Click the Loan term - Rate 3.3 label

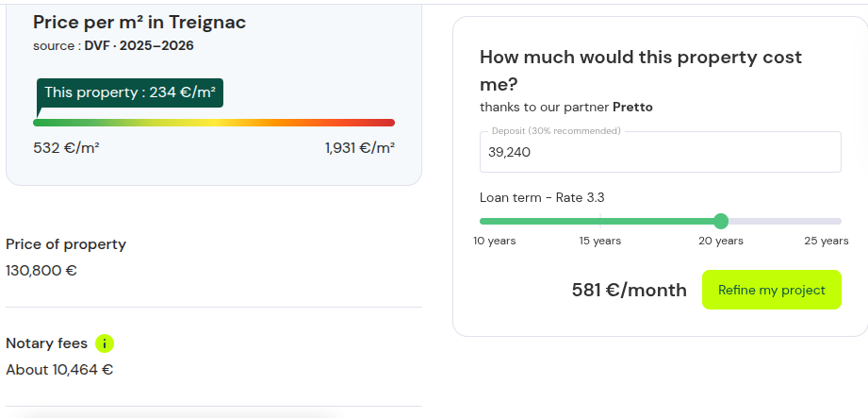tap(542, 197)
